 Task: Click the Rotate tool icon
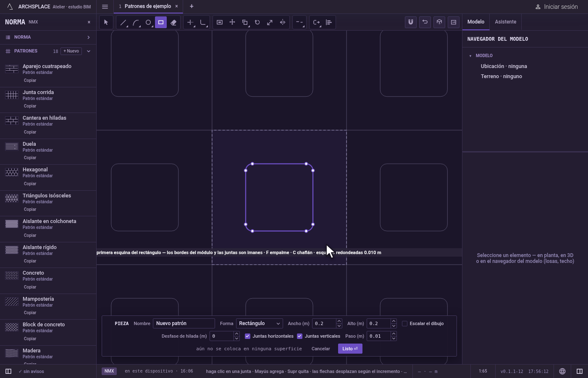tap(257, 22)
